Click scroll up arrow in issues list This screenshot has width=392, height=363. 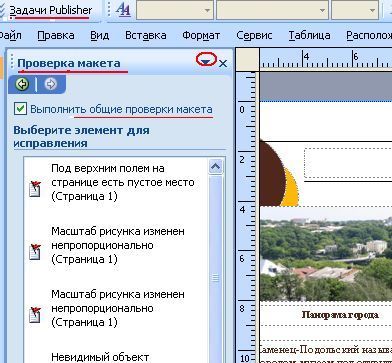216,166
